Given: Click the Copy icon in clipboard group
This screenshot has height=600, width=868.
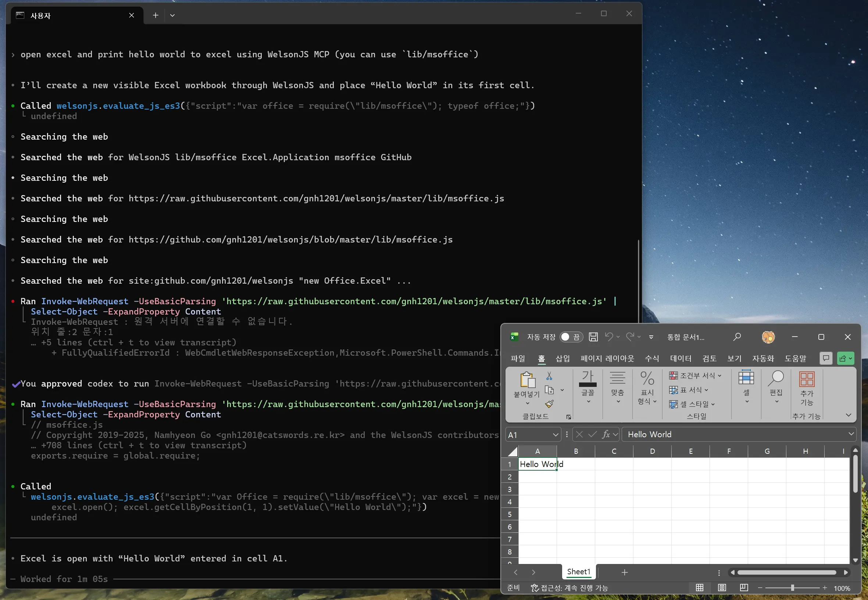Looking at the screenshot, I should pos(549,390).
